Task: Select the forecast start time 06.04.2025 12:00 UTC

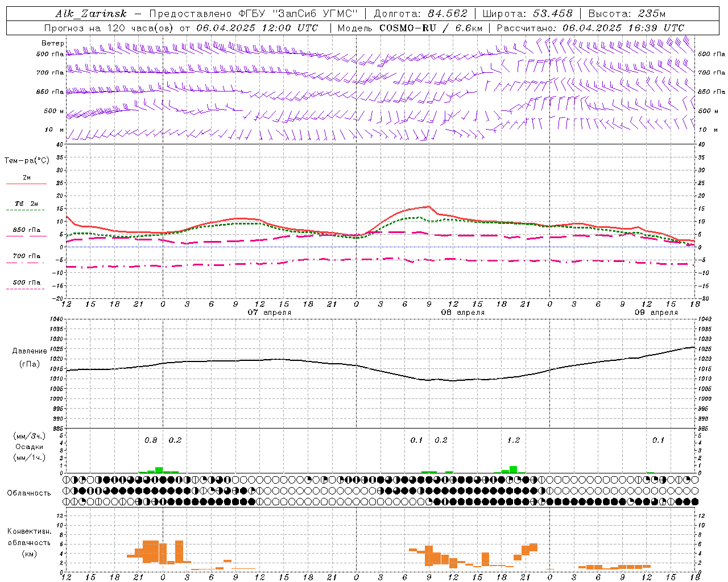Action: pyautogui.click(x=257, y=28)
